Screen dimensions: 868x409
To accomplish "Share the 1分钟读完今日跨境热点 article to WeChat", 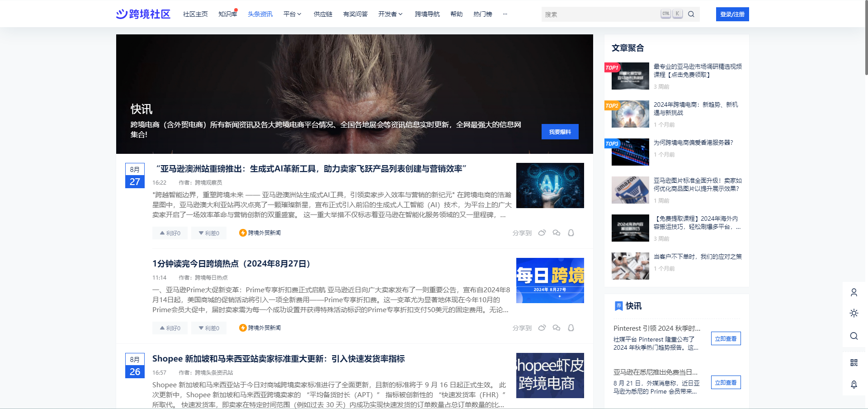I will (557, 328).
